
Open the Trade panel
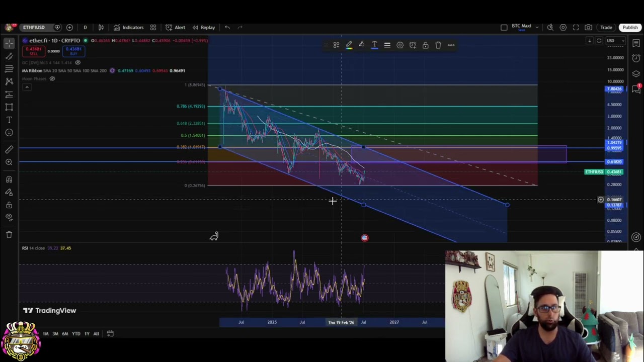[x=606, y=27]
